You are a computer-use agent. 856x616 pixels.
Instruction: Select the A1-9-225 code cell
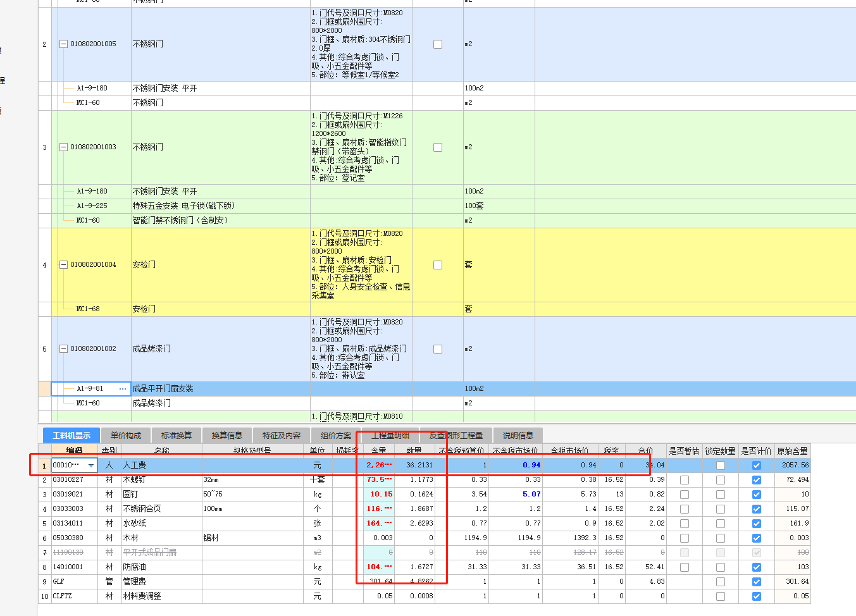point(92,206)
